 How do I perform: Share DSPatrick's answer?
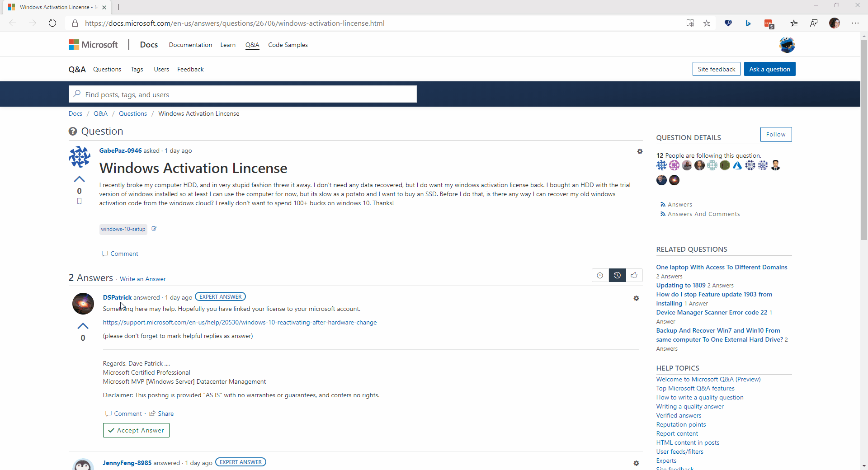tap(162, 414)
